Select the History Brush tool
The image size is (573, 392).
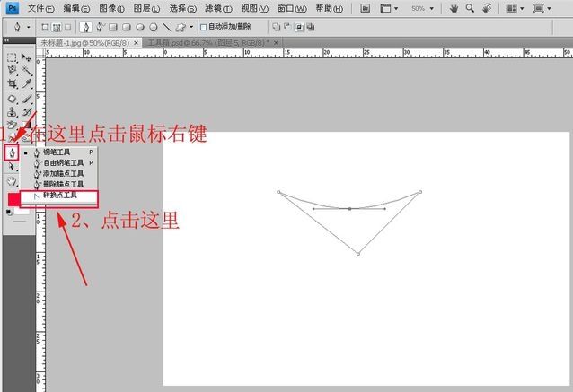(x=26, y=112)
